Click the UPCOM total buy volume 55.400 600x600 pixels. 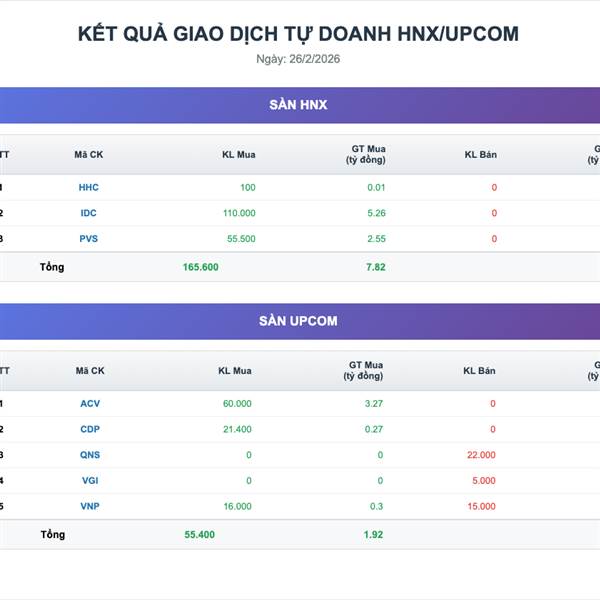(200, 535)
